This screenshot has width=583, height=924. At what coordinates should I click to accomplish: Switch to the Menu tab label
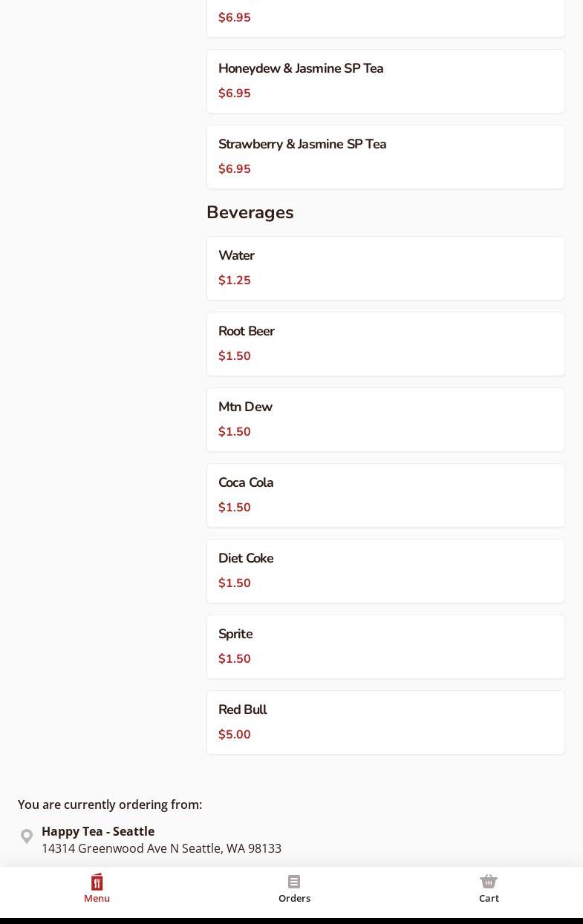(97, 898)
